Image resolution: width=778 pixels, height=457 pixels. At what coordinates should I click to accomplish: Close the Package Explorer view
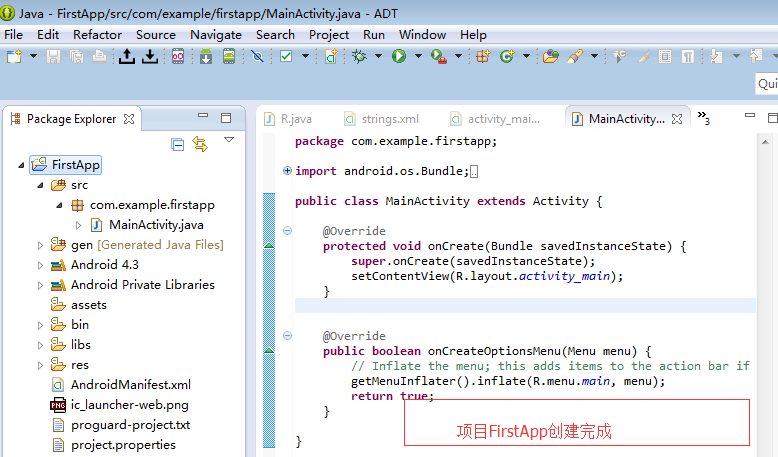click(129, 119)
